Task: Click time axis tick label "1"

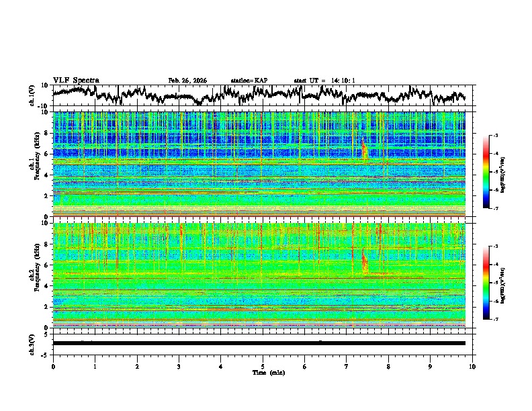Action: 95,367
